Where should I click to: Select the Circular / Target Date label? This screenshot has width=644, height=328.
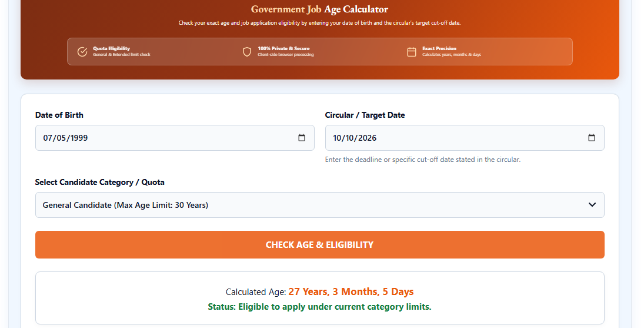pyautogui.click(x=365, y=115)
